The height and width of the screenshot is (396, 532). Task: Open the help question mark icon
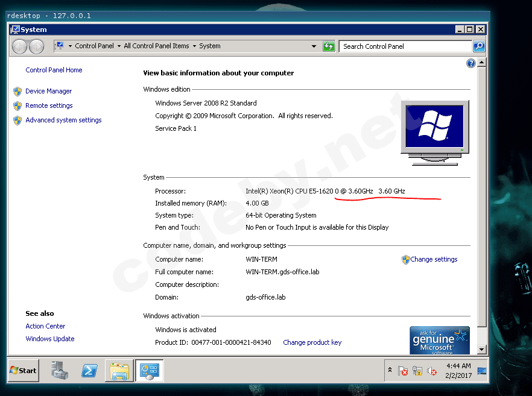pos(471,63)
